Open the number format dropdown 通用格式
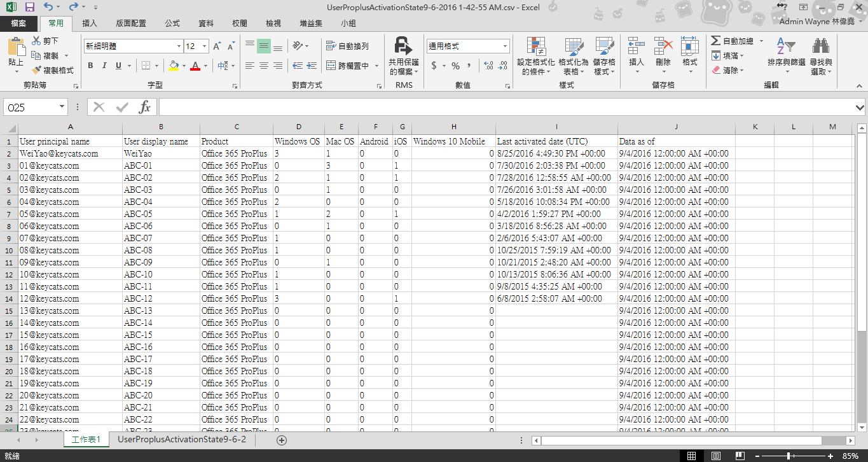 tap(506, 46)
